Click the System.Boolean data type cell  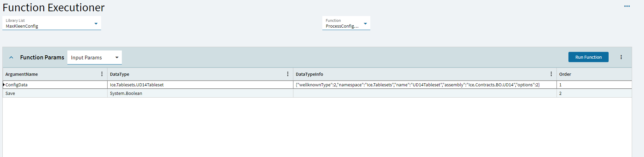(x=126, y=93)
